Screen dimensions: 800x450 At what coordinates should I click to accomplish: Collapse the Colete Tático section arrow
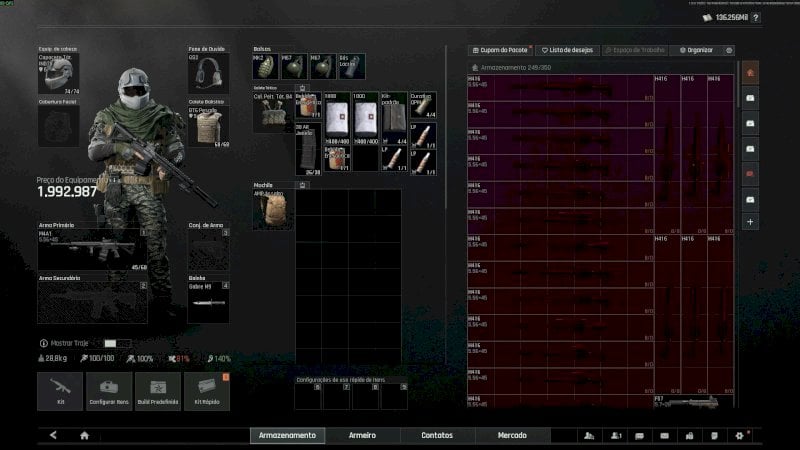point(303,88)
